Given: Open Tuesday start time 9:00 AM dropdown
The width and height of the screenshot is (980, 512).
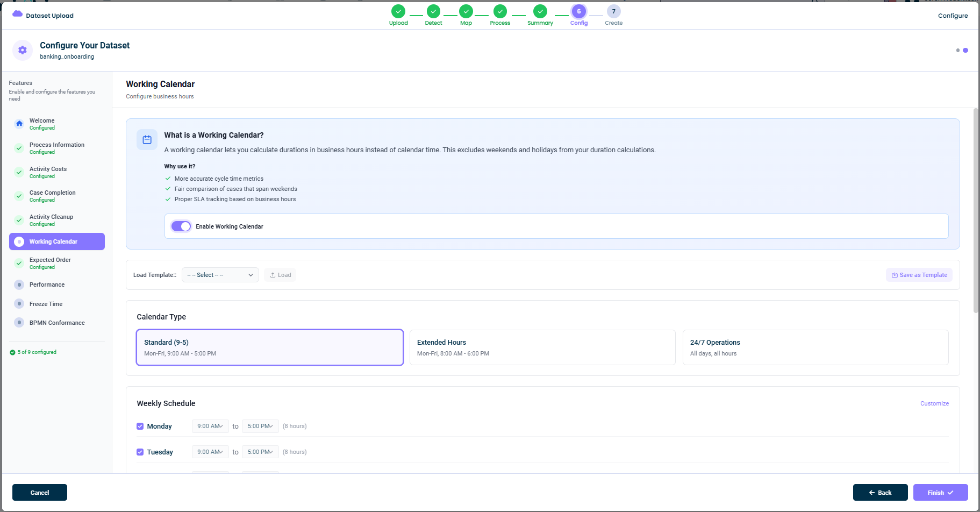Looking at the screenshot, I should [x=210, y=452].
